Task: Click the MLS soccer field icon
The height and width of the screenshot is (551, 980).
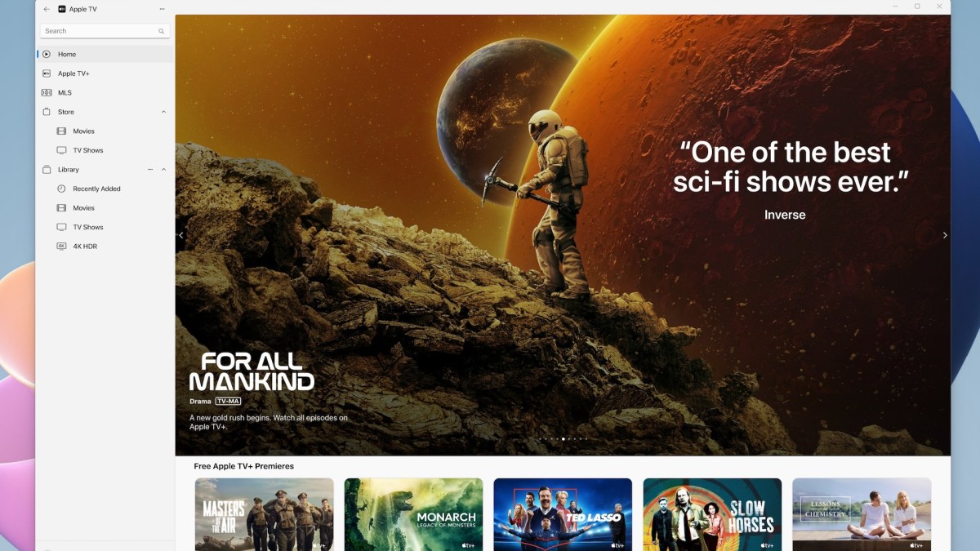Action: (47, 92)
